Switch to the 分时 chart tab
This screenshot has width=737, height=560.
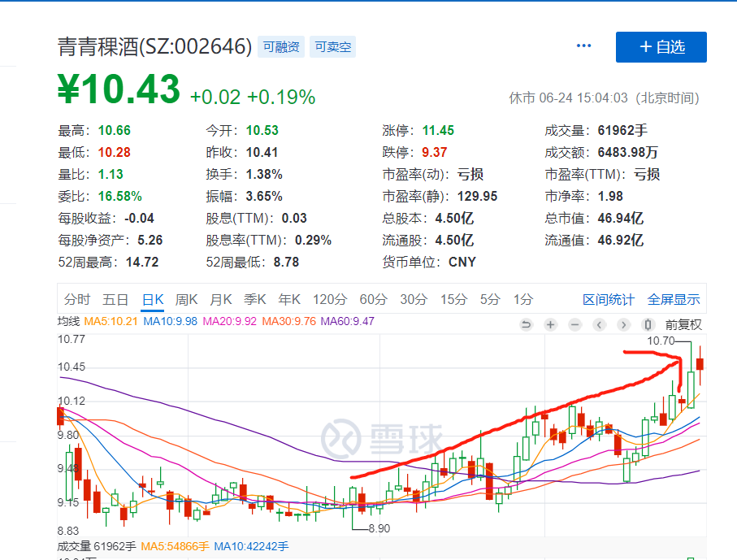click(77, 300)
